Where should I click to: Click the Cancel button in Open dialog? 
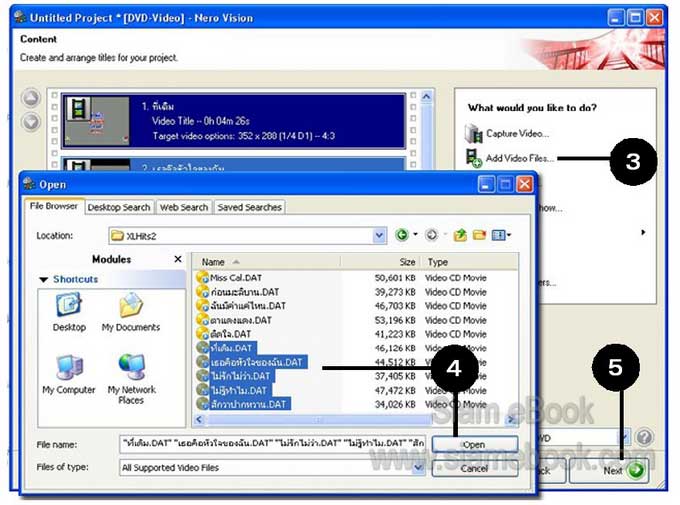[x=475, y=468]
